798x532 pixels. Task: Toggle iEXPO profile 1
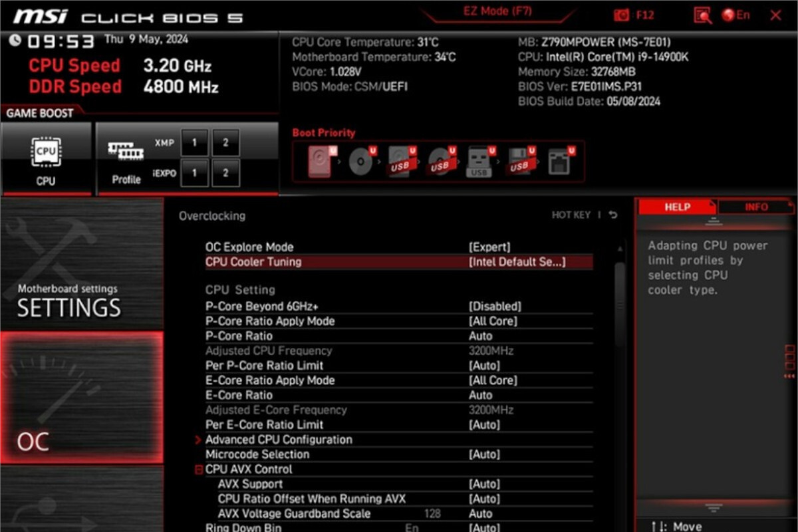(194, 173)
